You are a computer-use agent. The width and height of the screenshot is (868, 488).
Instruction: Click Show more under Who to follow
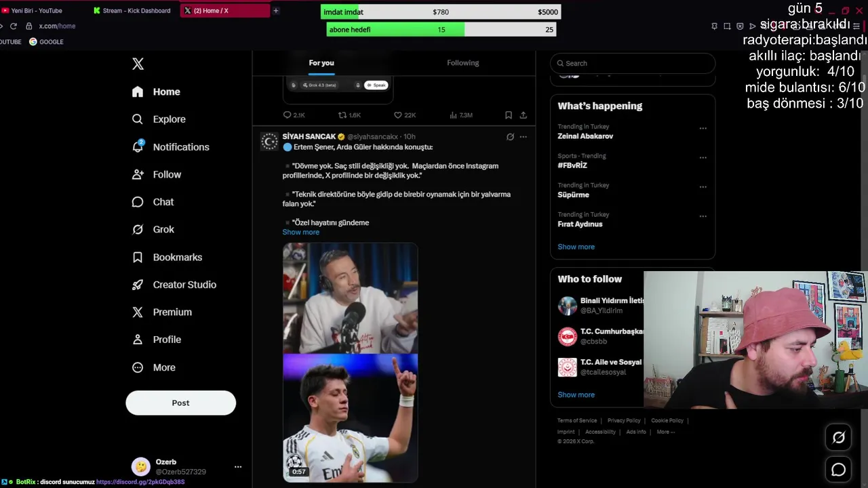pos(576,394)
